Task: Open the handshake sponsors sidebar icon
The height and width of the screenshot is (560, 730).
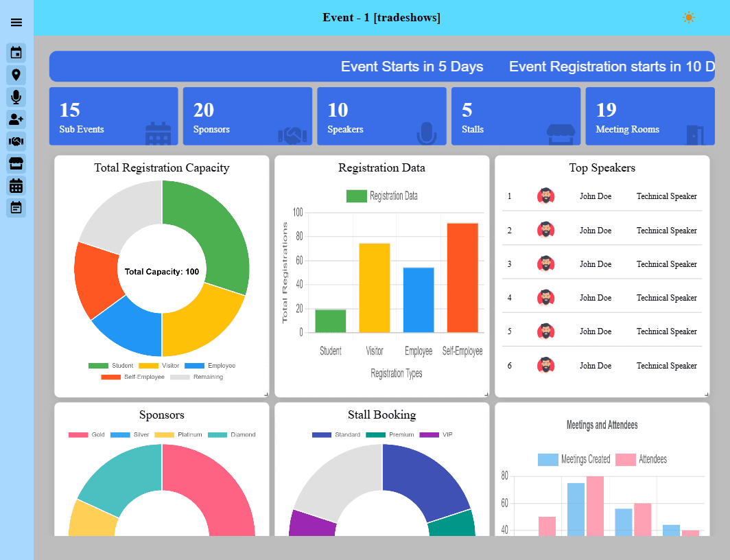Action: click(16, 141)
